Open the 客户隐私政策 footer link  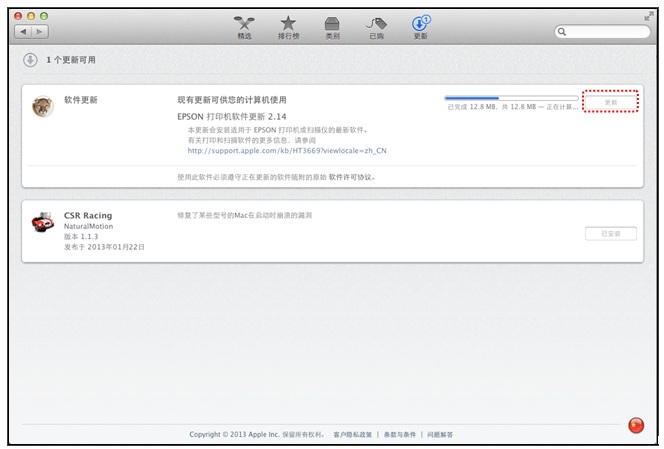[x=353, y=435]
